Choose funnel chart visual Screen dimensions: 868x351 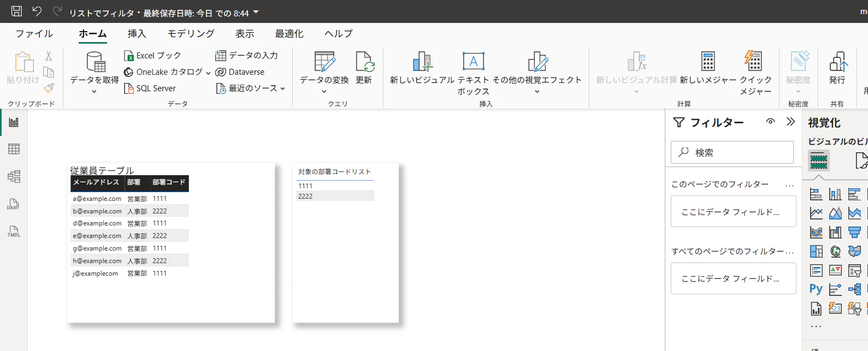[x=854, y=232]
